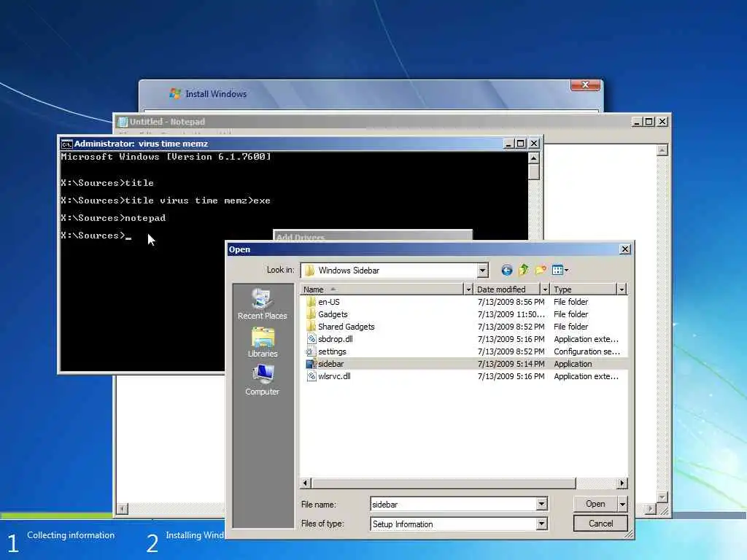The height and width of the screenshot is (560, 747).
Task: Close the Install Windows window
Action: 586,85
